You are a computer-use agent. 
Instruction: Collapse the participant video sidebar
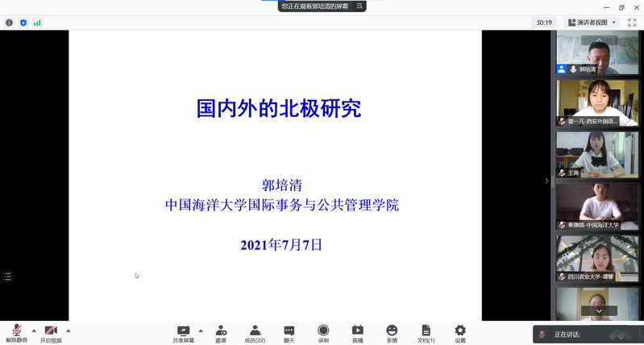(x=546, y=181)
